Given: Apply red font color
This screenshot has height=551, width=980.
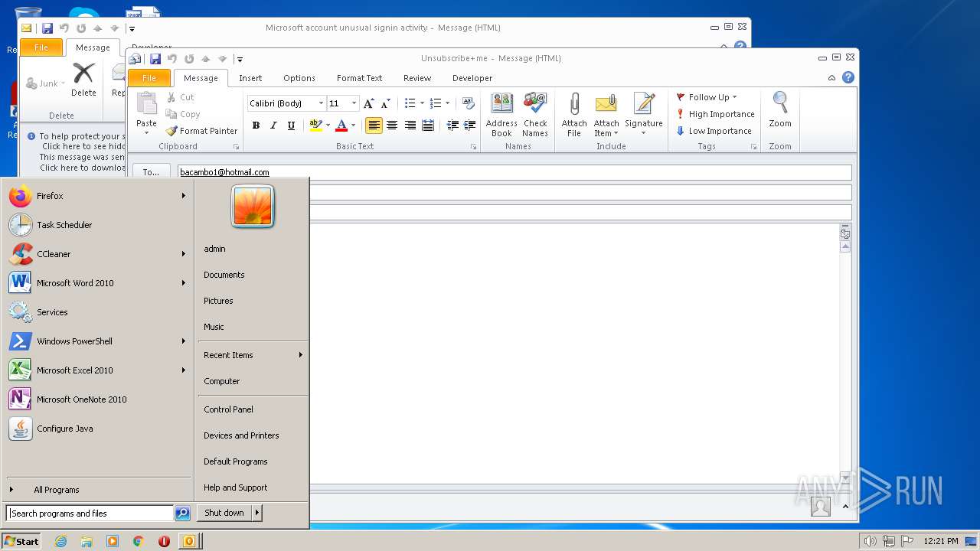Looking at the screenshot, I should point(341,126).
